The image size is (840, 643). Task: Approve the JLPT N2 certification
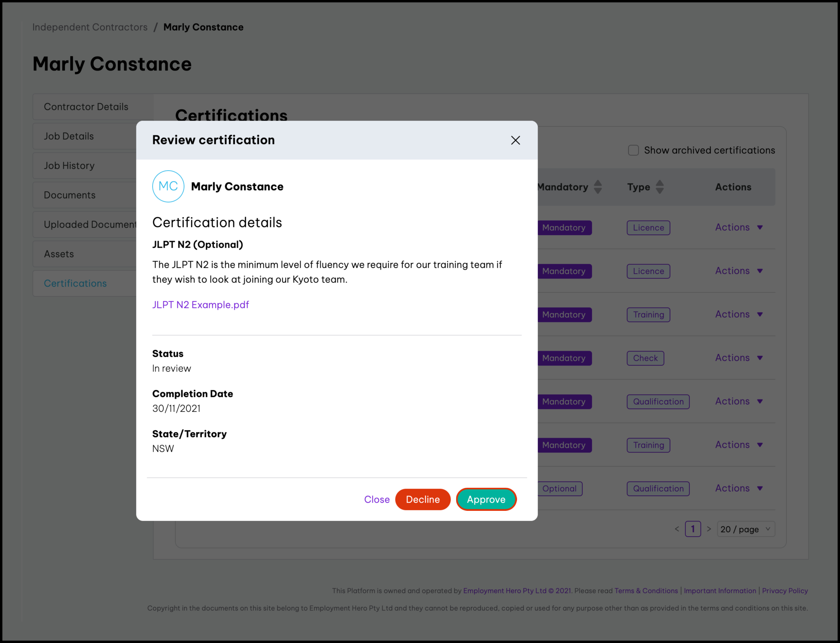(x=486, y=499)
